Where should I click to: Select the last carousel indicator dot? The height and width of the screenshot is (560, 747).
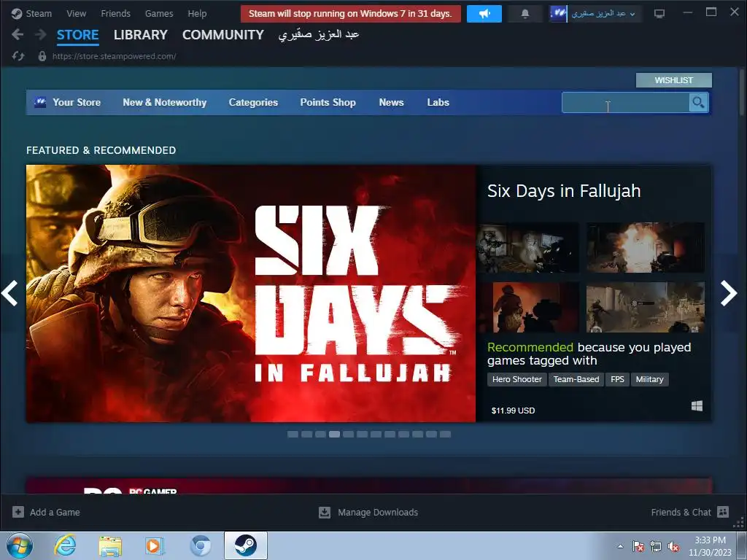(446, 435)
